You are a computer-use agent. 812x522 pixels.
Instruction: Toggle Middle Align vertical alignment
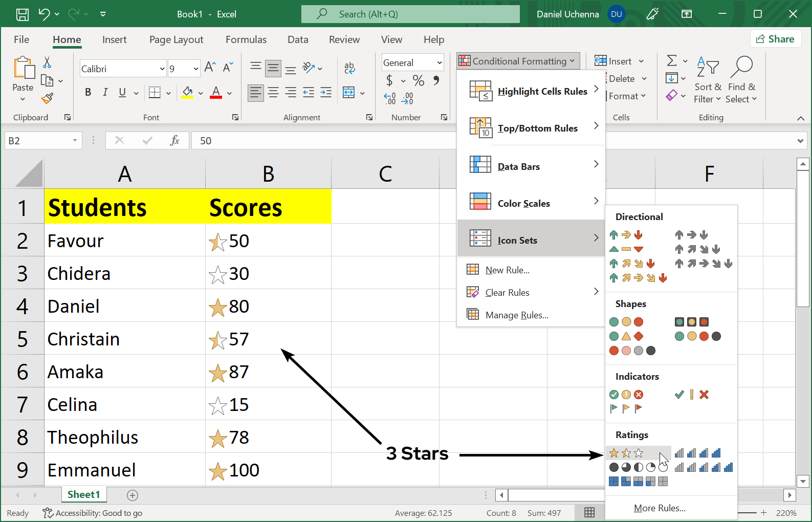273,68
